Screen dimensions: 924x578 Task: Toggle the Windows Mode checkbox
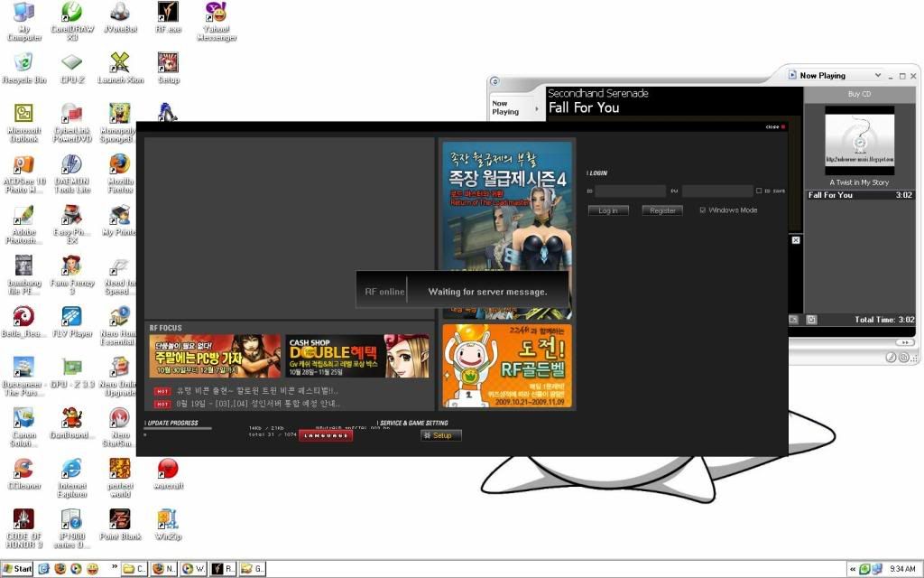point(702,210)
